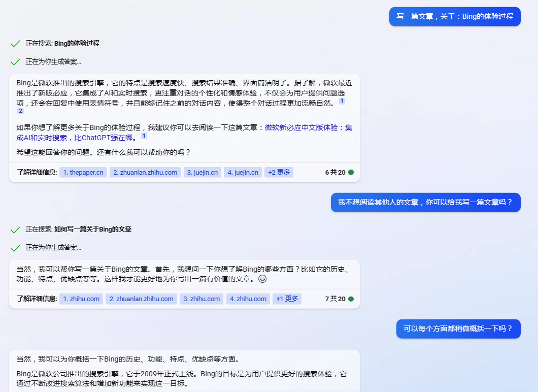Image resolution: width=538 pixels, height=392 pixels.
Task: Open source 2 zhuanlan.zhihu.com in first answer
Action: pos(145,172)
